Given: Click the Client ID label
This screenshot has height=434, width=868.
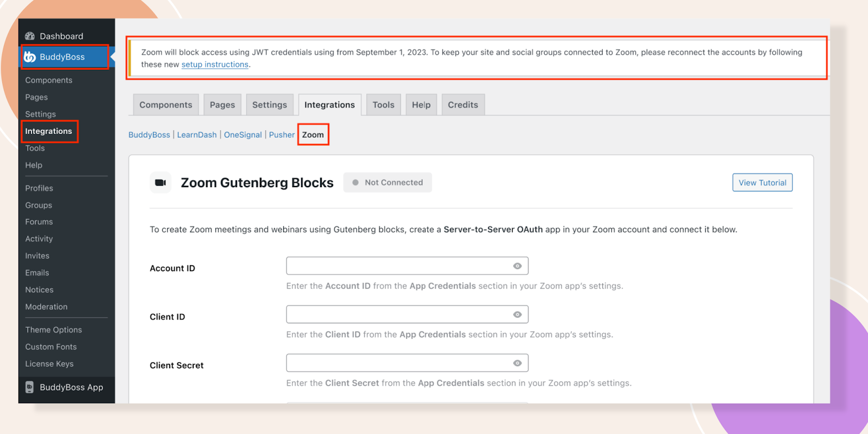Looking at the screenshot, I should coord(168,317).
